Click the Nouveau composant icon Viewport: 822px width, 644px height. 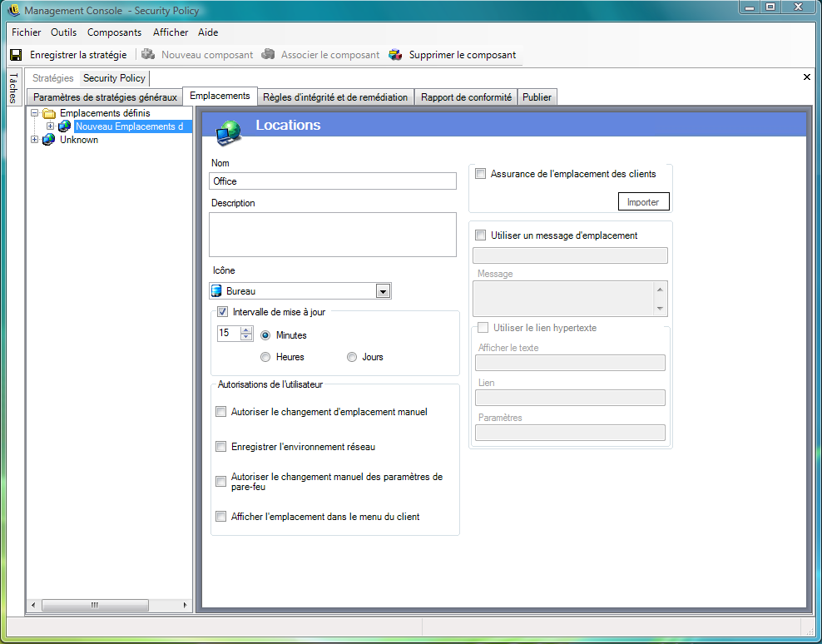tap(148, 54)
